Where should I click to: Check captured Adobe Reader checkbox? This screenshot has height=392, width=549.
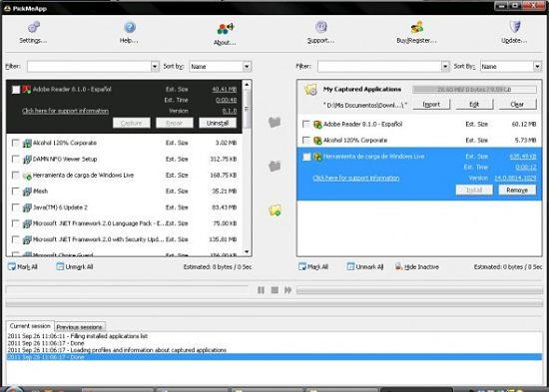306,125
